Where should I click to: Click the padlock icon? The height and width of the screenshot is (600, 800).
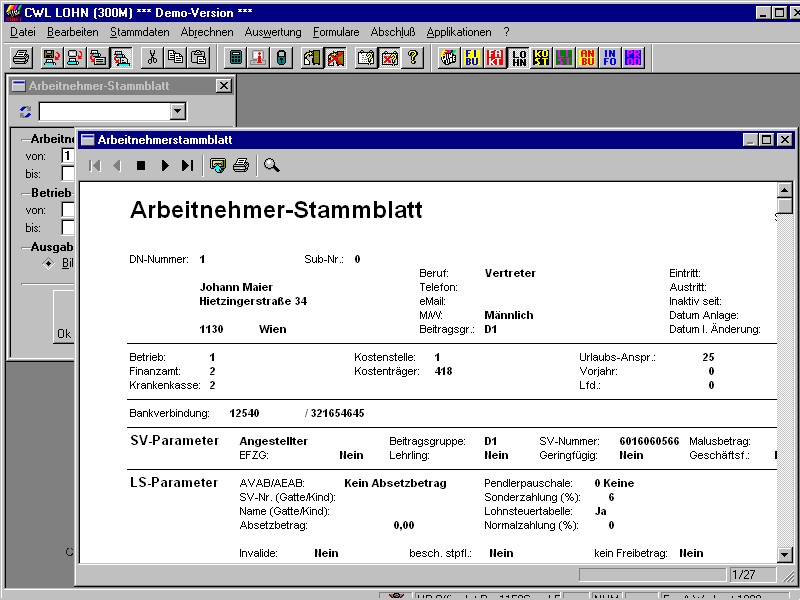(281, 57)
